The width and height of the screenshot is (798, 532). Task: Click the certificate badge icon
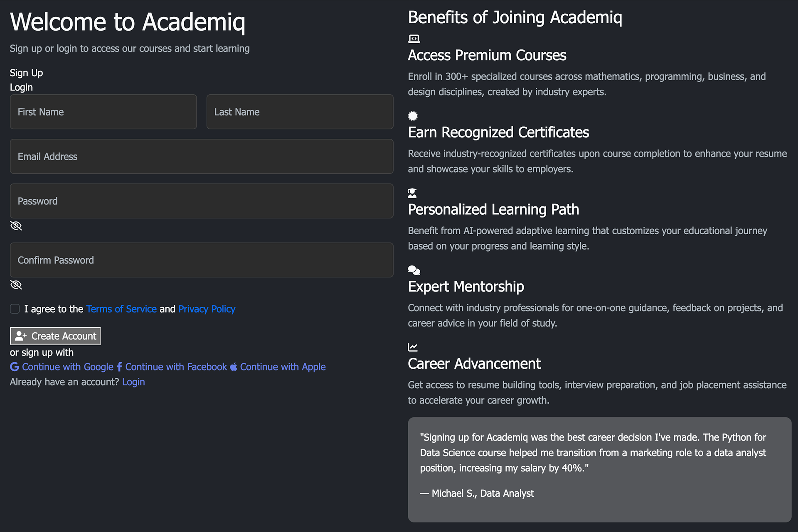[x=413, y=116]
